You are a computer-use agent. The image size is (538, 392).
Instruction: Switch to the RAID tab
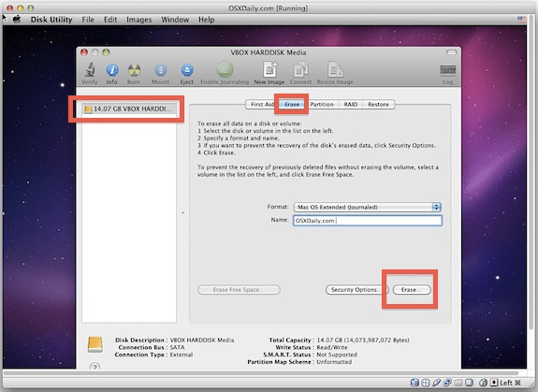351,104
